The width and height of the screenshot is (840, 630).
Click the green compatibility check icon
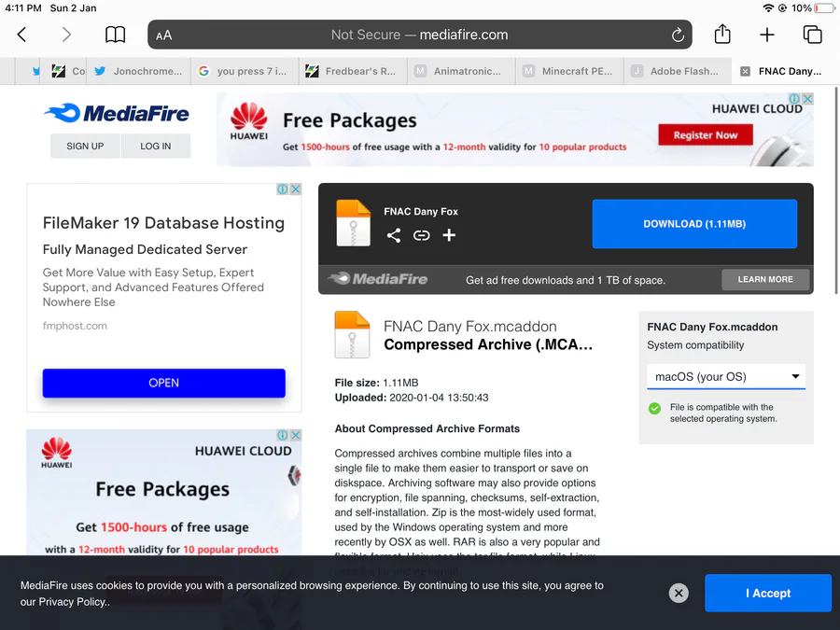(x=654, y=409)
